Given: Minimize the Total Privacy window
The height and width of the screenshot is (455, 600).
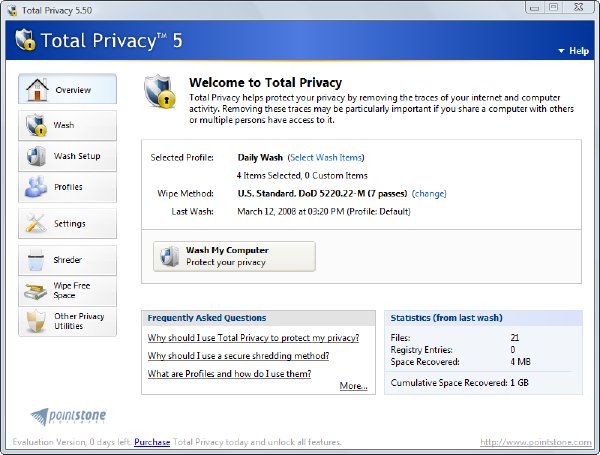Looking at the screenshot, I should point(535,7).
